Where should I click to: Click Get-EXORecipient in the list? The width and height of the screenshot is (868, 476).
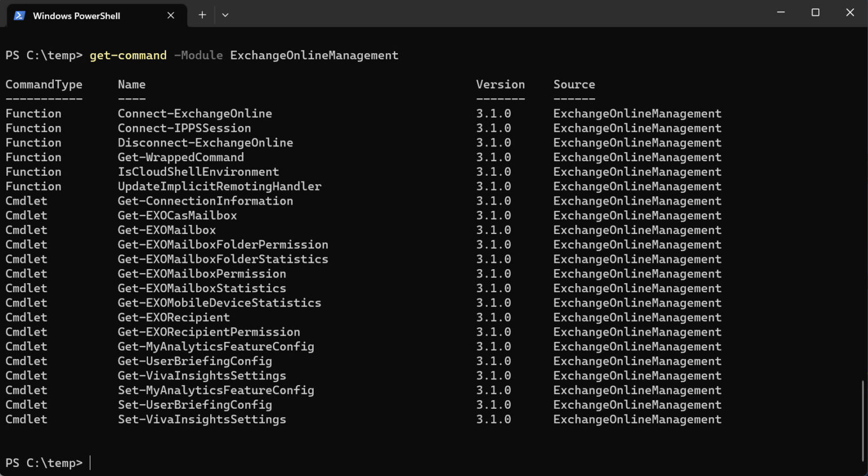173,317
